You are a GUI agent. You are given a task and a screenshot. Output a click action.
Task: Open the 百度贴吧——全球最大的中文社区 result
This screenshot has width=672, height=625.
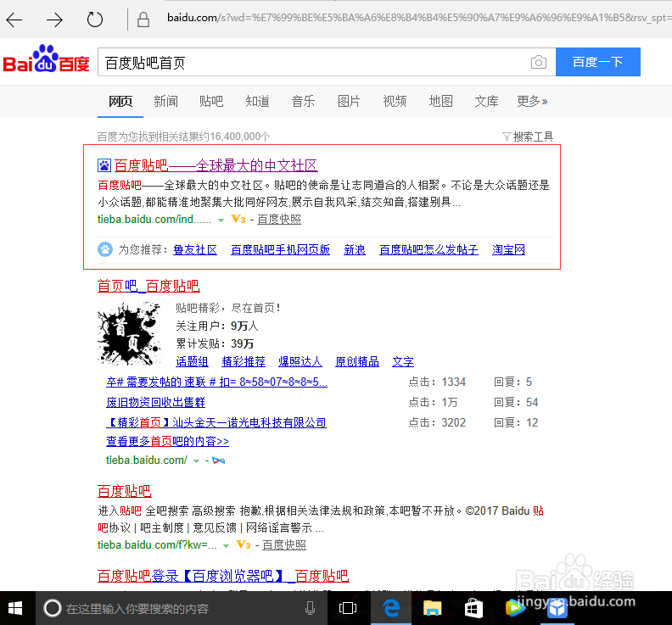tap(216, 165)
